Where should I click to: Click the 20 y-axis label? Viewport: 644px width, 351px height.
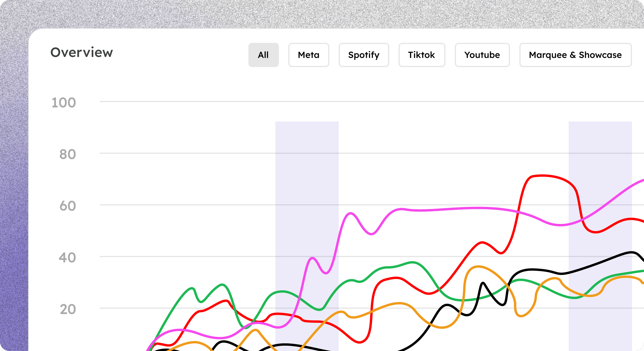point(68,309)
